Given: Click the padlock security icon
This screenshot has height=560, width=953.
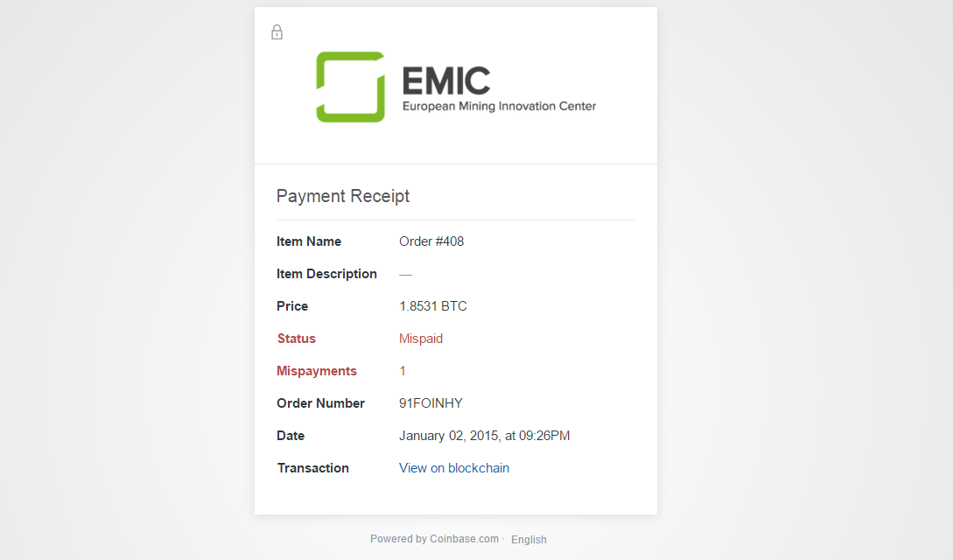Looking at the screenshot, I should (x=277, y=32).
